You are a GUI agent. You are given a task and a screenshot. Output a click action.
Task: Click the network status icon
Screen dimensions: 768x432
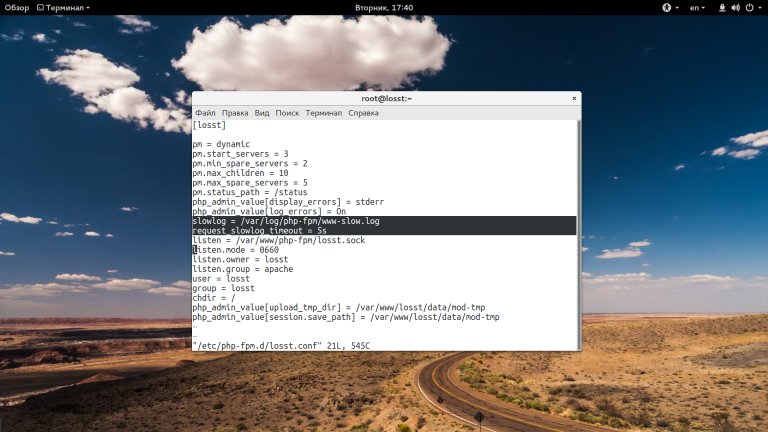point(722,7)
